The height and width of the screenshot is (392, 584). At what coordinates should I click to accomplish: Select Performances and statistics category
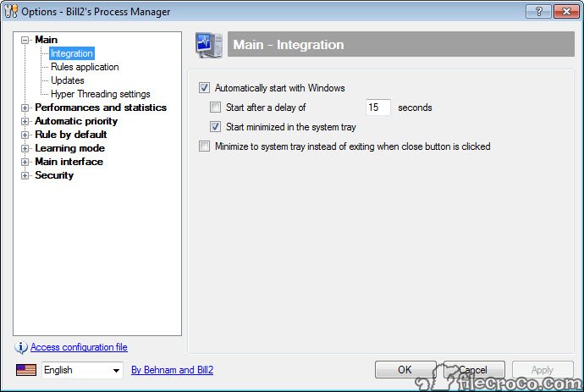(101, 108)
